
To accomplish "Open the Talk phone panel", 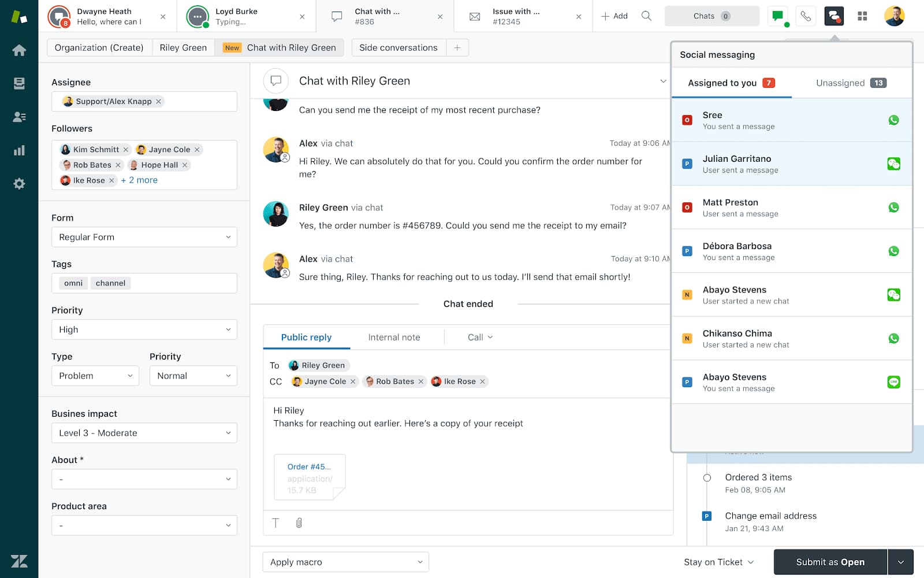I will (806, 16).
